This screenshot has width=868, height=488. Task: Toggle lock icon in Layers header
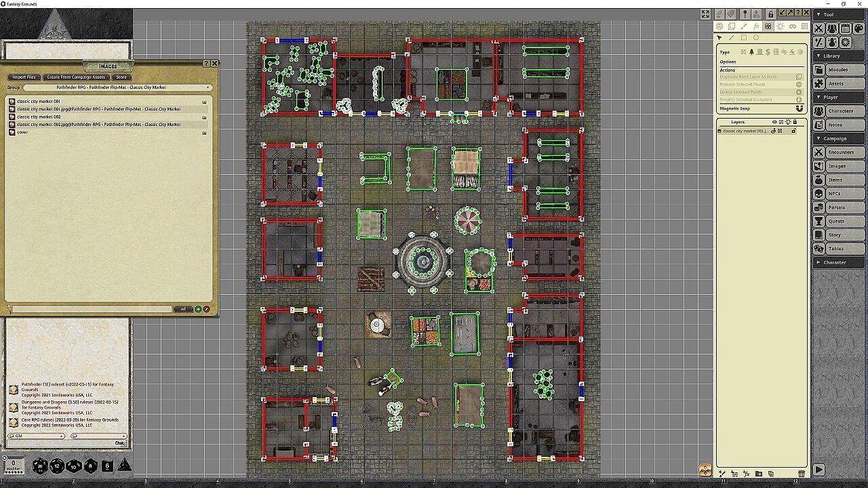pos(795,122)
